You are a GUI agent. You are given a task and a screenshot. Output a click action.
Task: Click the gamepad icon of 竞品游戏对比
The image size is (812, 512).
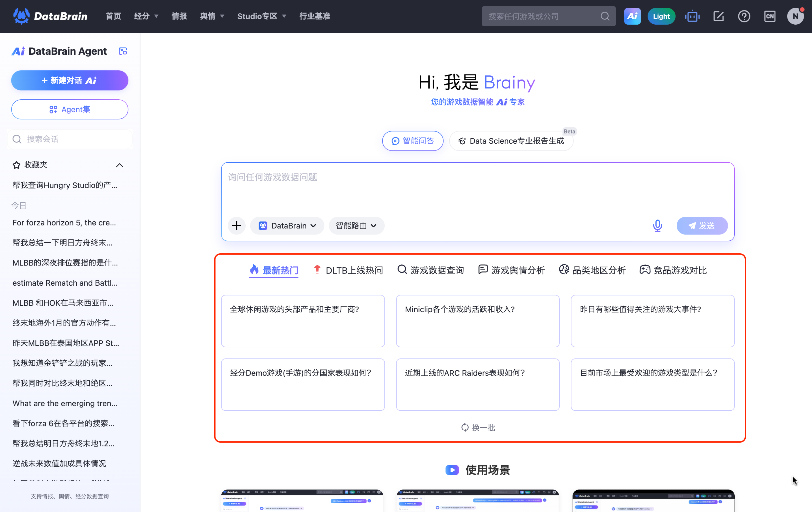645,270
